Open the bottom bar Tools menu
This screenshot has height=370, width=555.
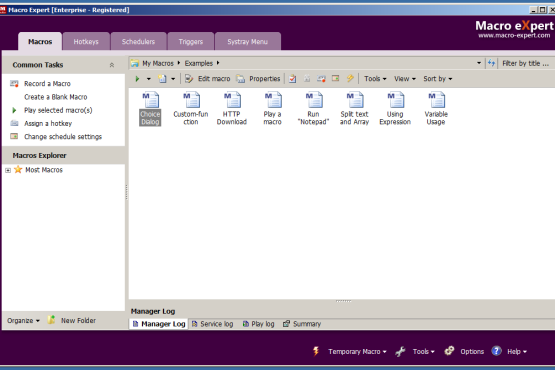423,352
